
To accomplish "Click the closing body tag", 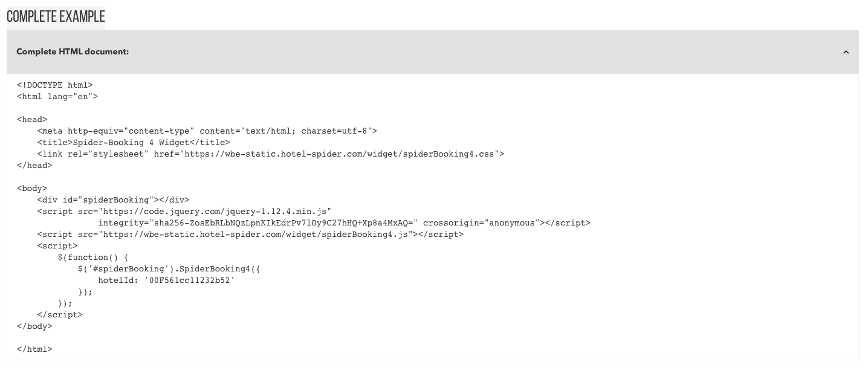I will (34, 326).
